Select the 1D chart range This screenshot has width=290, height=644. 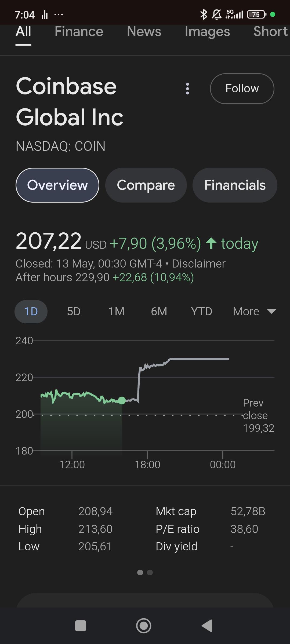tap(31, 312)
